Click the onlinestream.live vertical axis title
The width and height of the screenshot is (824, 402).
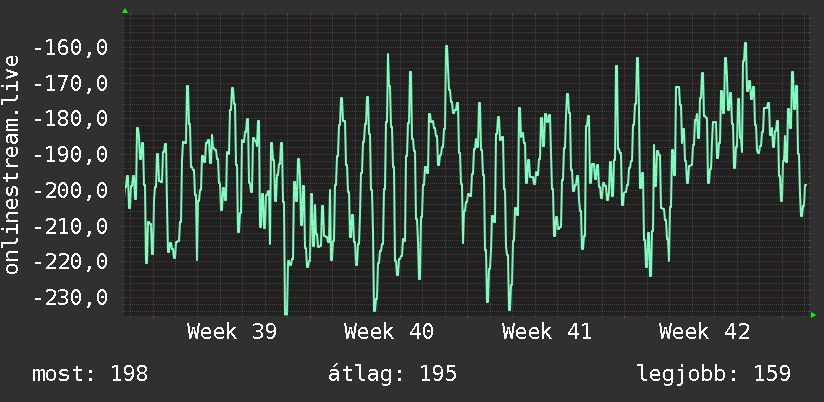click(11, 164)
